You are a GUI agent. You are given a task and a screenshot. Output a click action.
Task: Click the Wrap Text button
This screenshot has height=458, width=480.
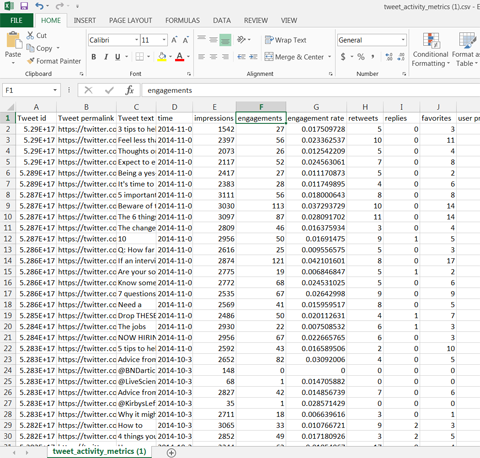point(286,40)
